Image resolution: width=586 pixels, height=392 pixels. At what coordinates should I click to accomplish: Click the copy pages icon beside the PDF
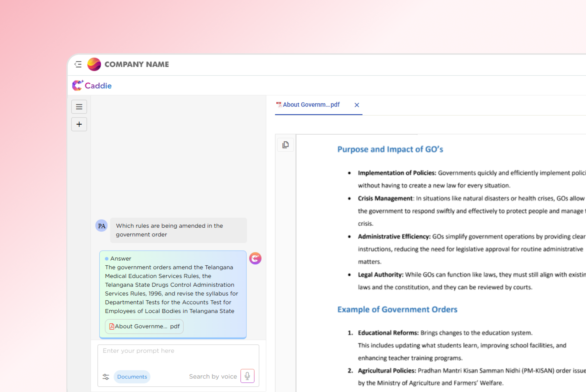click(x=285, y=145)
